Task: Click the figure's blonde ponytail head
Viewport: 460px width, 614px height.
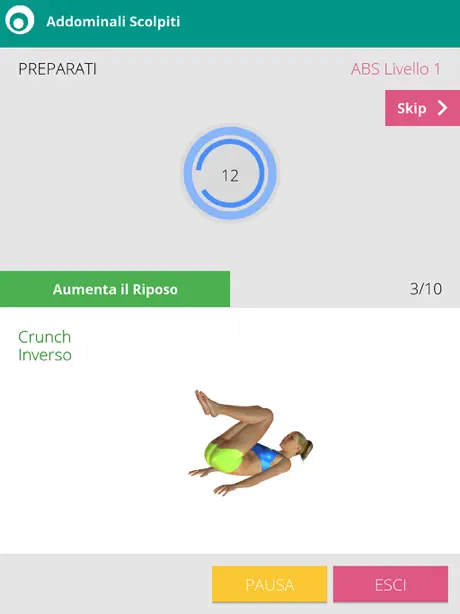Action: point(300,444)
